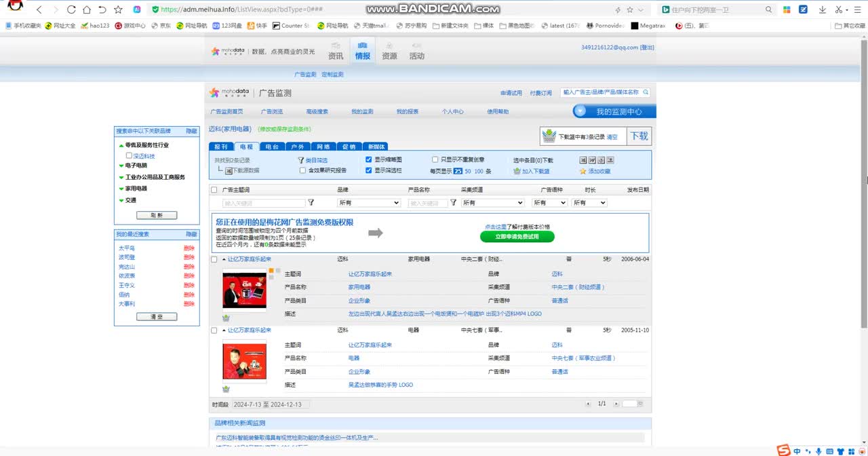Click the Word export icon in the filter panel
The width and height of the screenshot is (868, 456).
[592, 160]
